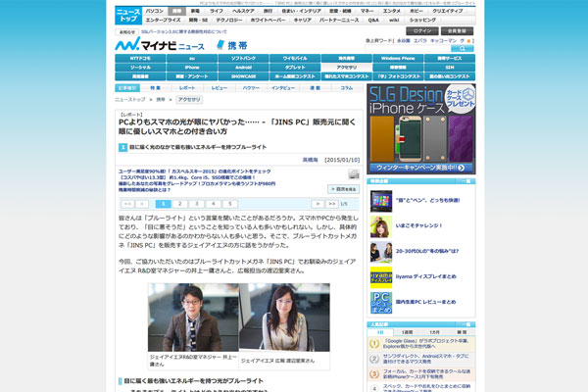Screen dimensions: 588x392
Task: Open the クリエイティブ menu item
Action: [x=448, y=11]
